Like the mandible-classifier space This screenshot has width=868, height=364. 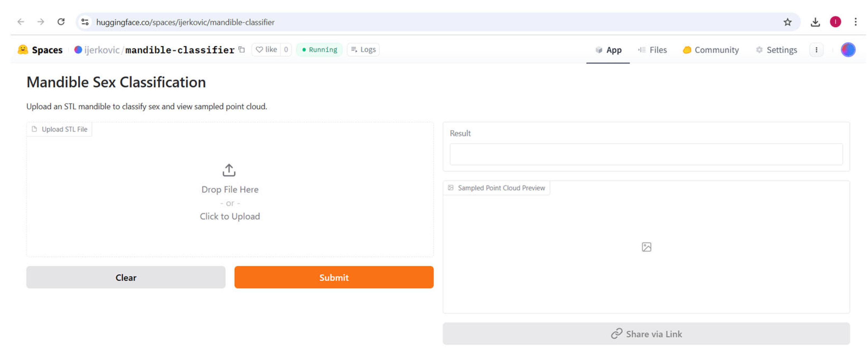pyautogui.click(x=266, y=49)
